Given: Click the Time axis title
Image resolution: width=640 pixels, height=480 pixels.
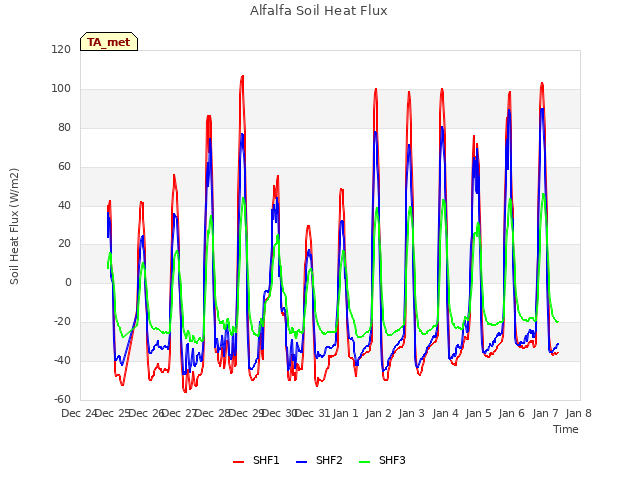Looking at the screenshot, I should (566, 429).
